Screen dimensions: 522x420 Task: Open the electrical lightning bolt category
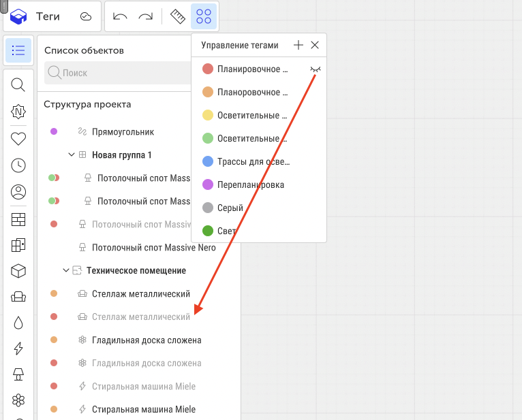coord(18,349)
